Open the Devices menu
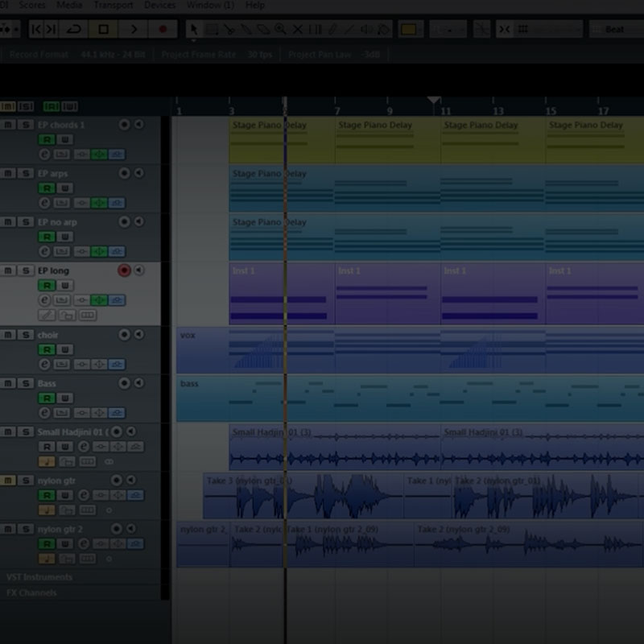The image size is (644, 644). coord(159,6)
